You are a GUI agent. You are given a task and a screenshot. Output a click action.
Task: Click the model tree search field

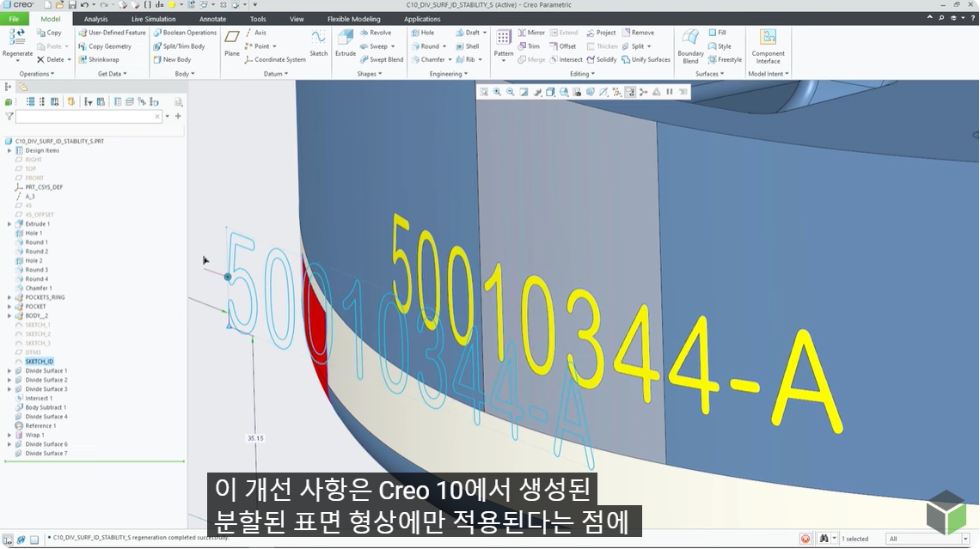click(89, 116)
